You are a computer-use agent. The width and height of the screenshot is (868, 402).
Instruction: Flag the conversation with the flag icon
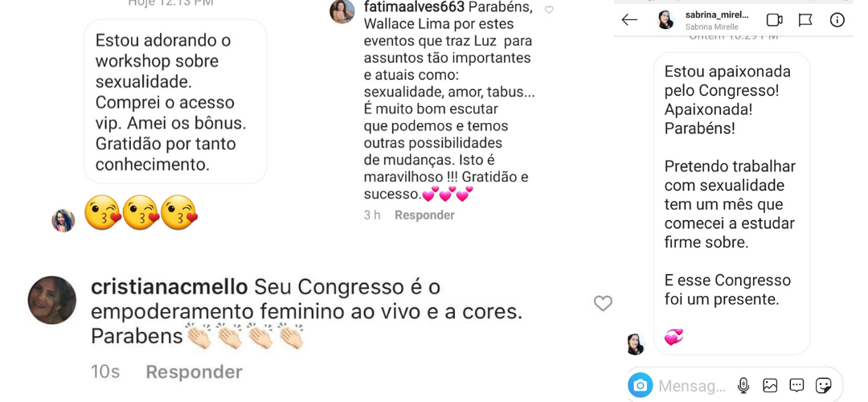coord(805,20)
